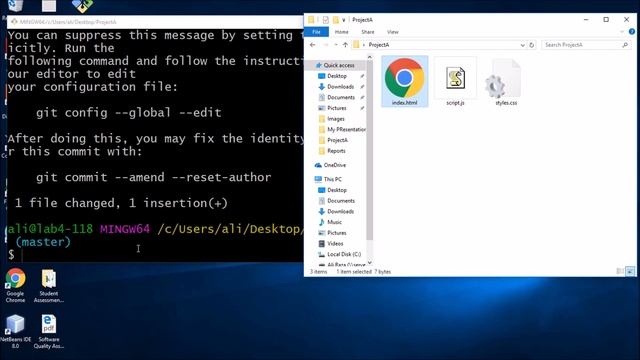
Task: Select the script.js file icon
Action: (x=455, y=78)
